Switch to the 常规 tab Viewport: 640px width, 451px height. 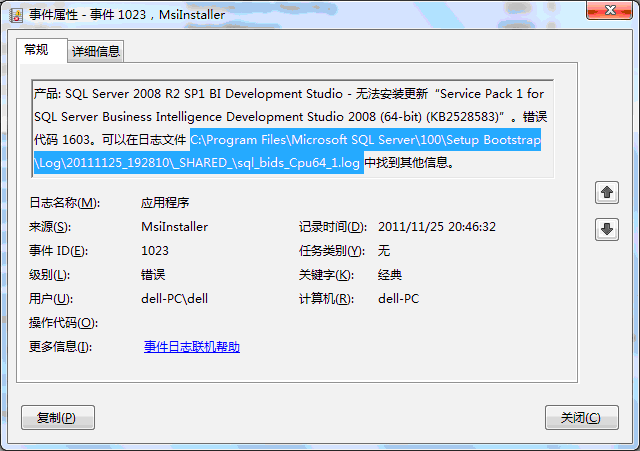point(42,51)
